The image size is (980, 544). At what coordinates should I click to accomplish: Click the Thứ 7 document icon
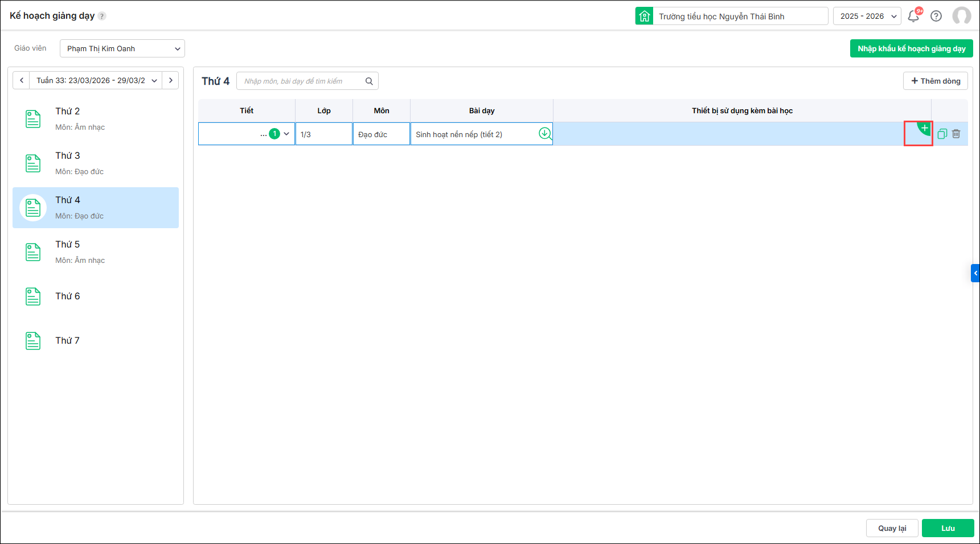coord(33,341)
